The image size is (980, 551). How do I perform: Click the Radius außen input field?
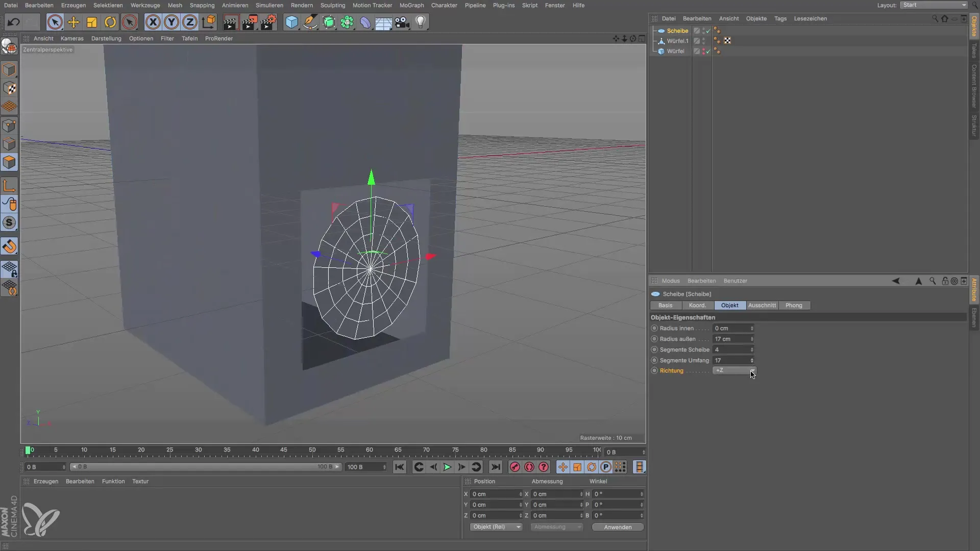click(731, 339)
